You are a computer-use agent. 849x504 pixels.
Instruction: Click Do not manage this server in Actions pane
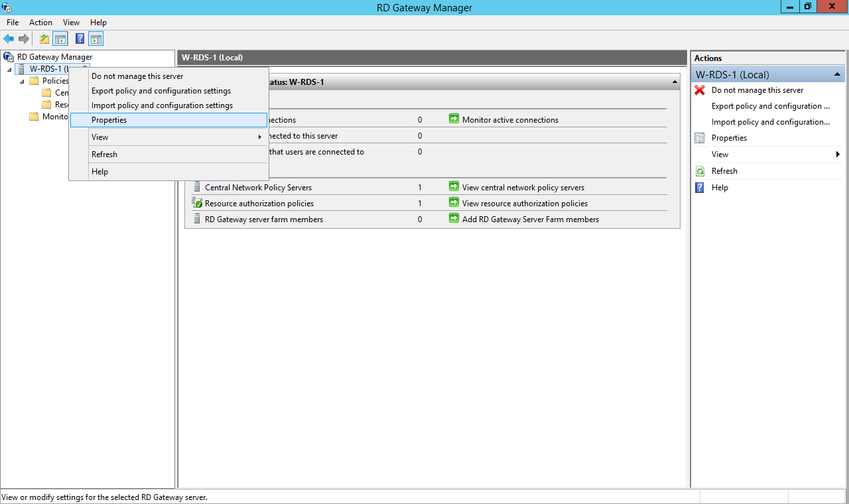757,90
